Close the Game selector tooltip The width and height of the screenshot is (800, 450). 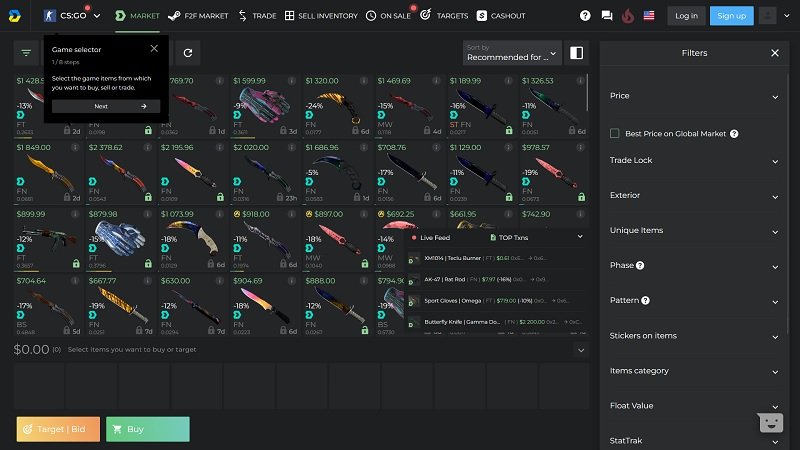click(x=154, y=48)
